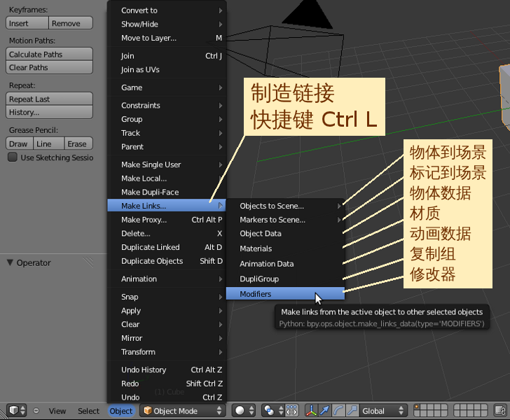Image resolution: width=510 pixels, height=420 pixels.
Task: Expand the Snap submenu
Action: click(167, 297)
